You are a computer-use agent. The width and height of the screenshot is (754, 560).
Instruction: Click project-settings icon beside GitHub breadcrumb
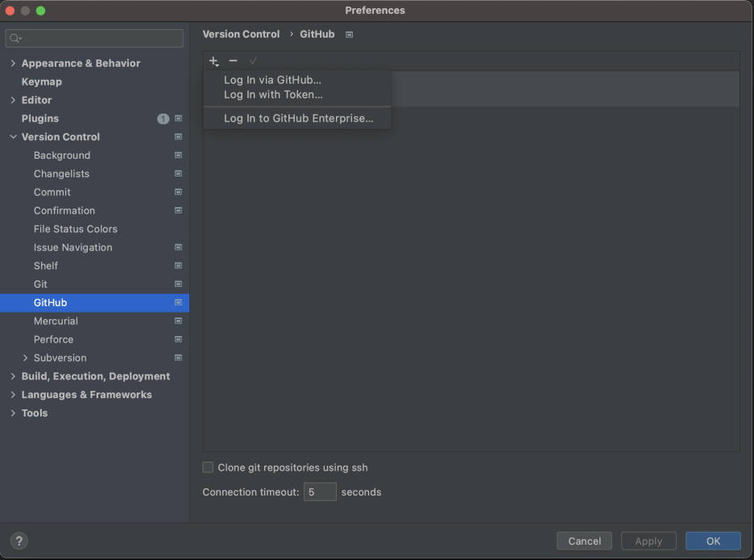point(350,35)
